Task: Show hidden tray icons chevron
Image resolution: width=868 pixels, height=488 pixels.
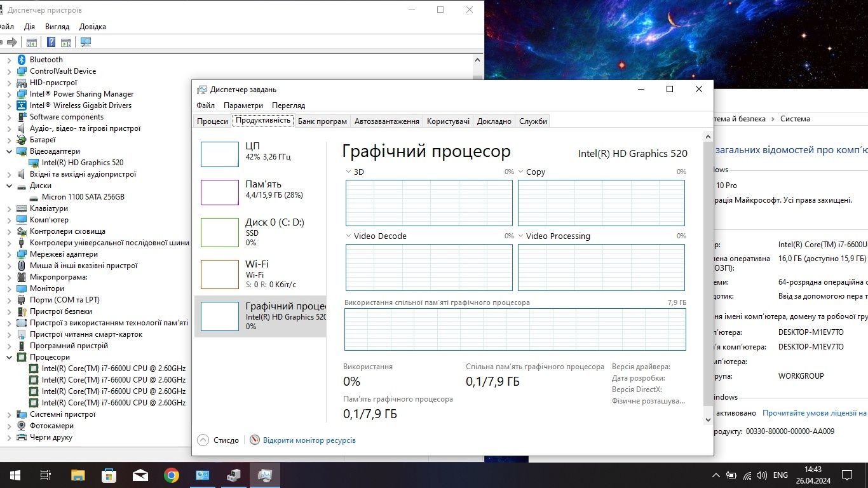Action: pos(716,475)
